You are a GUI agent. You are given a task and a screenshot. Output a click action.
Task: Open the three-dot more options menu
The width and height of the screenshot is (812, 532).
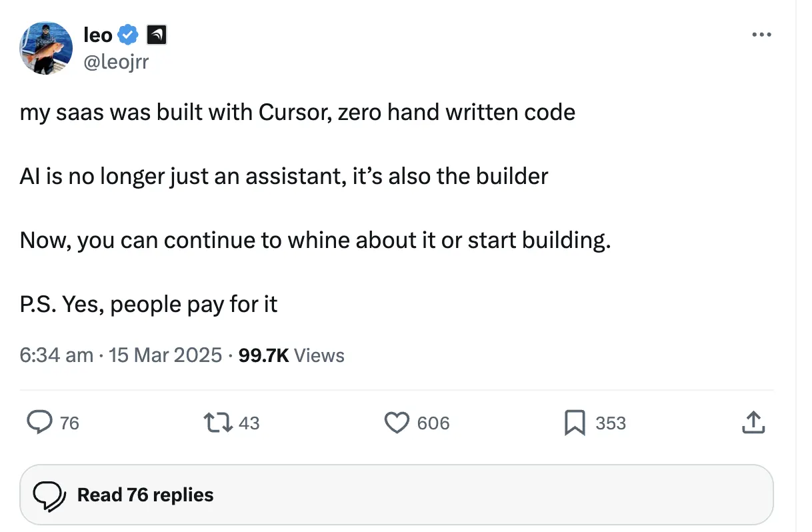pos(761,35)
